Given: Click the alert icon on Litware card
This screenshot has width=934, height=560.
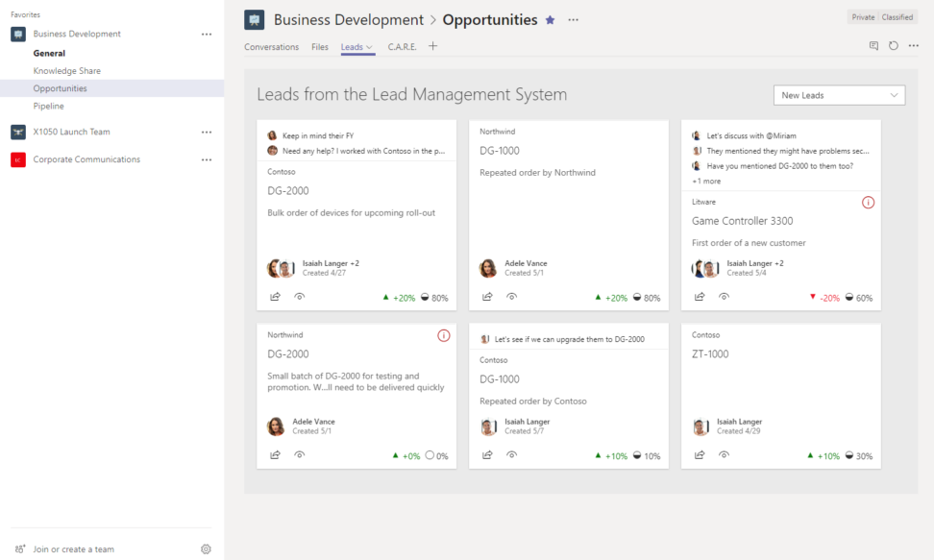Looking at the screenshot, I should pos(868,203).
